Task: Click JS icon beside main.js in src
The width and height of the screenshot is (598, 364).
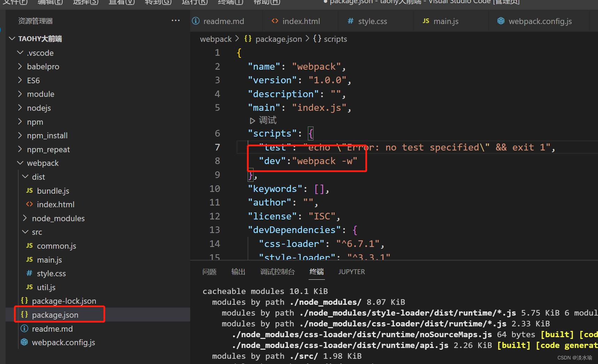Action: [x=30, y=260]
